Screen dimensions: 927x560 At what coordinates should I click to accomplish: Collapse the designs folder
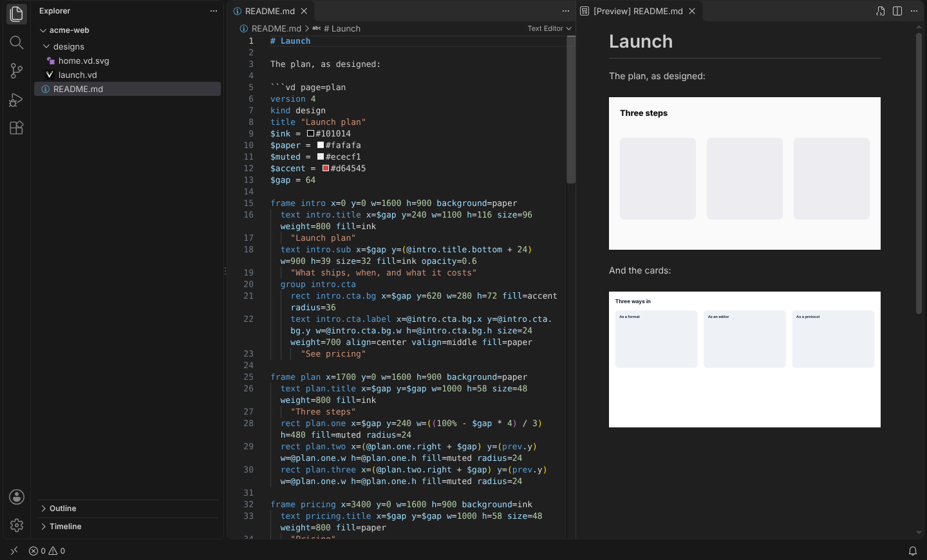46,47
